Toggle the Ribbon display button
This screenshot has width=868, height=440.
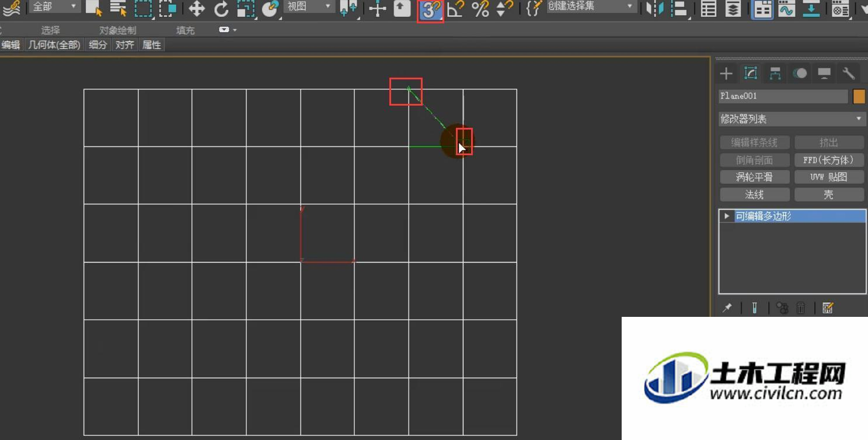pyautogui.click(x=762, y=9)
